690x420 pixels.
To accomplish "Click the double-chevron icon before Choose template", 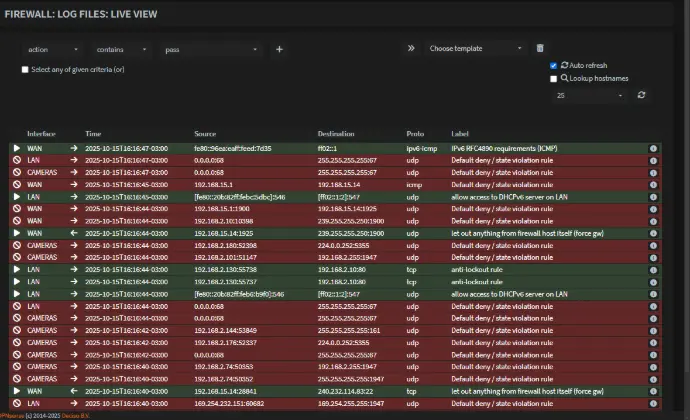I will pos(411,48).
